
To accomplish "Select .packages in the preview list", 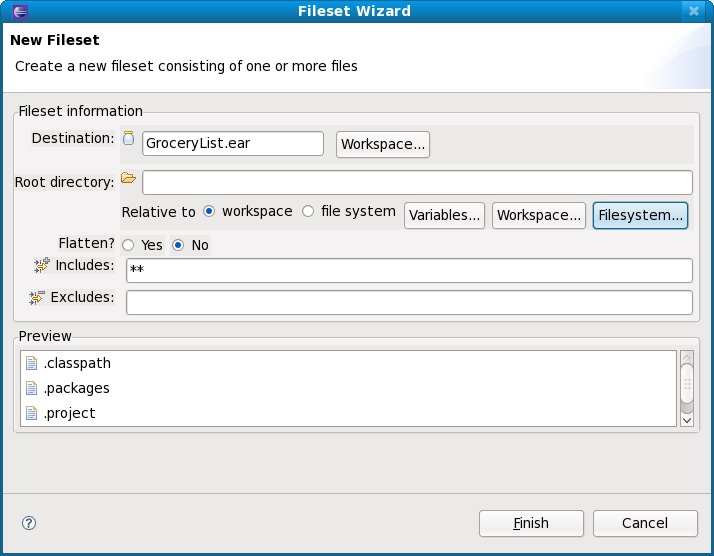I will 76,388.
